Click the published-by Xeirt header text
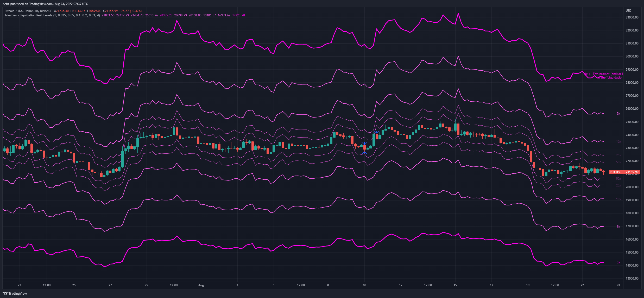This screenshot has height=298, width=644. (45, 4)
